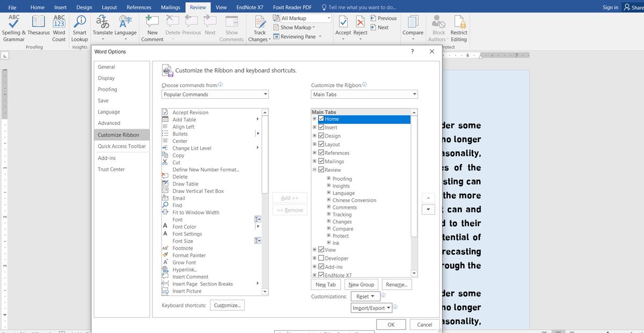644x333 pixels.
Task: Select Format Painter in commands list
Action: tap(189, 255)
